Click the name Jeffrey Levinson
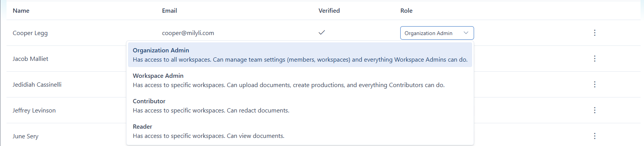The height and width of the screenshot is (146, 644). [34, 111]
